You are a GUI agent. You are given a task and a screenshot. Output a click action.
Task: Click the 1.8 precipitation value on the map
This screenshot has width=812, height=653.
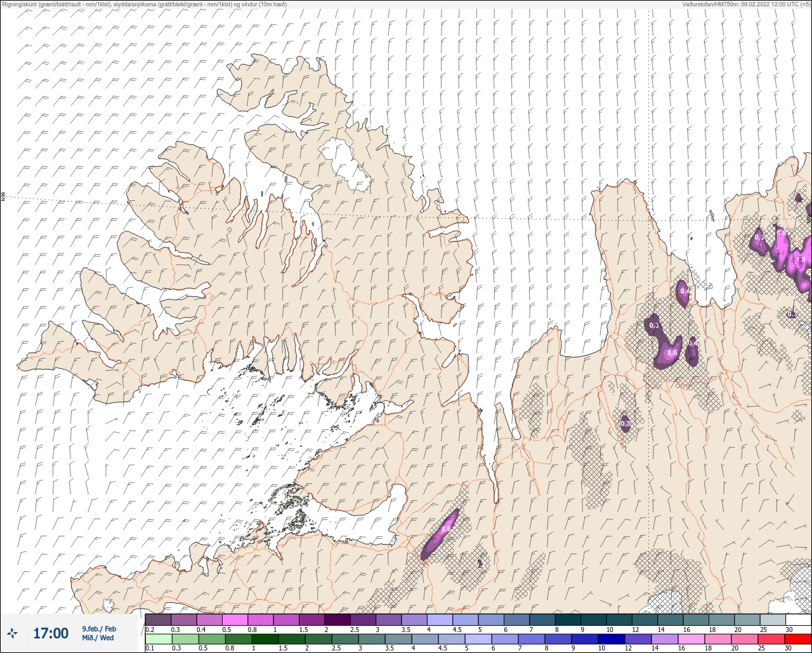(x=800, y=259)
